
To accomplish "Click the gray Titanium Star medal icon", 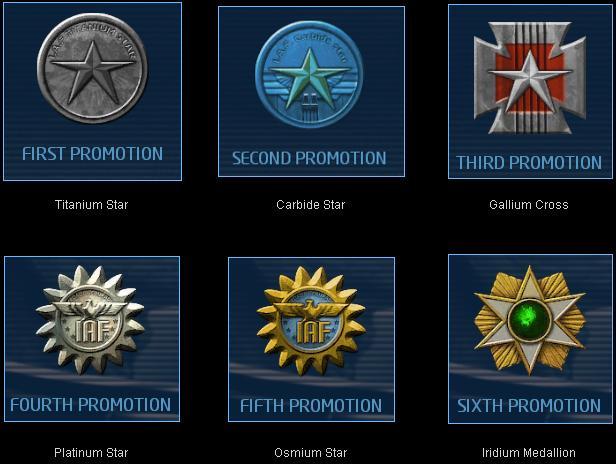I will pos(92,68).
